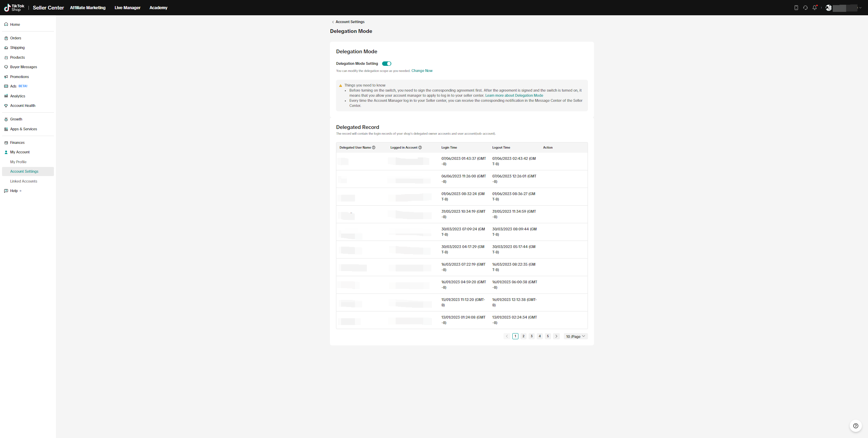The image size is (868, 438).
Task: Click the TikTok Shop logo
Action: pos(14,7)
